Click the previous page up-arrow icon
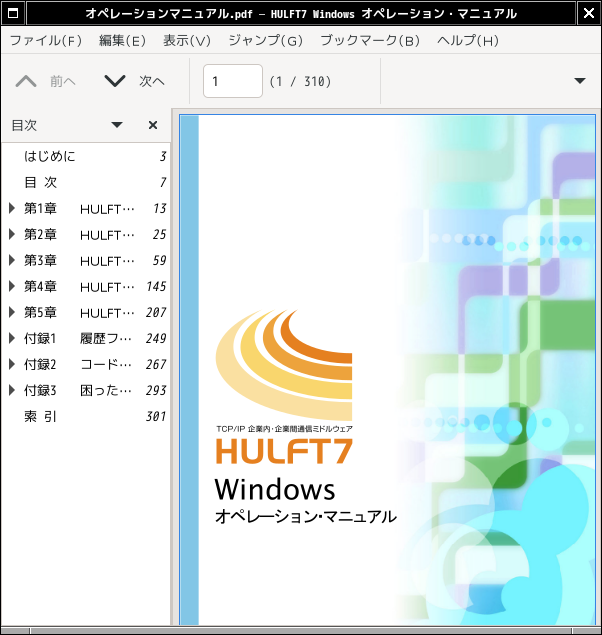 [x=26, y=81]
